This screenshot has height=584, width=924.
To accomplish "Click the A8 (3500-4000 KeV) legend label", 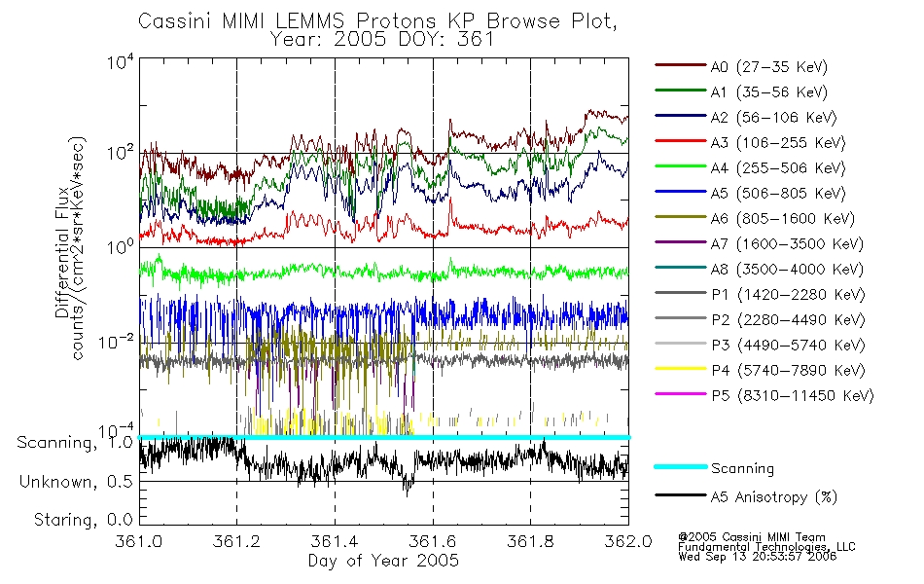I will point(787,270).
